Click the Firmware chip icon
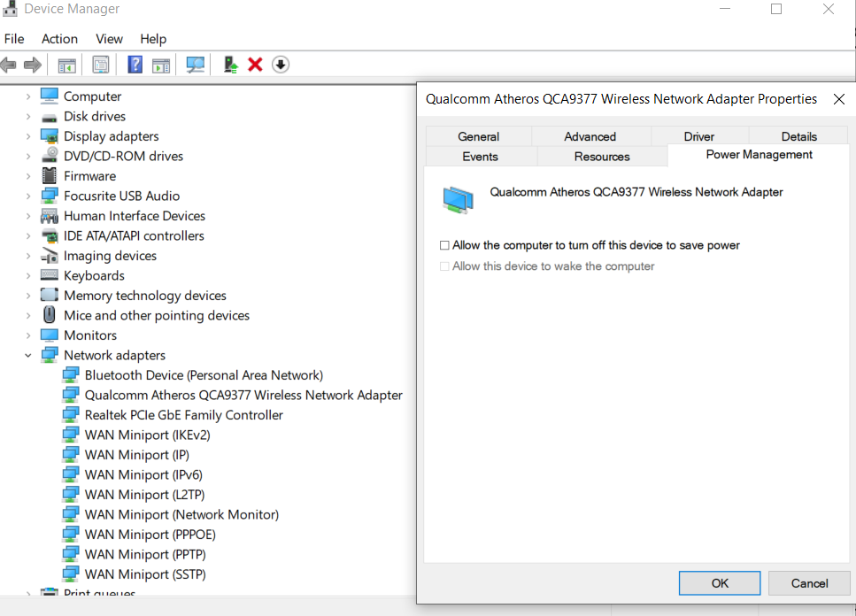This screenshot has height=616, width=856. pyautogui.click(x=50, y=176)
